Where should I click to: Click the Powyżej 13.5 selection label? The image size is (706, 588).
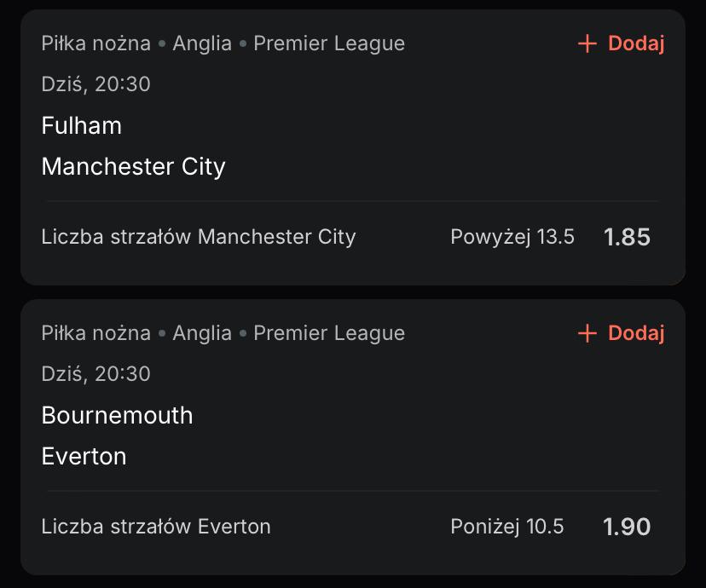tap(512, 237)
